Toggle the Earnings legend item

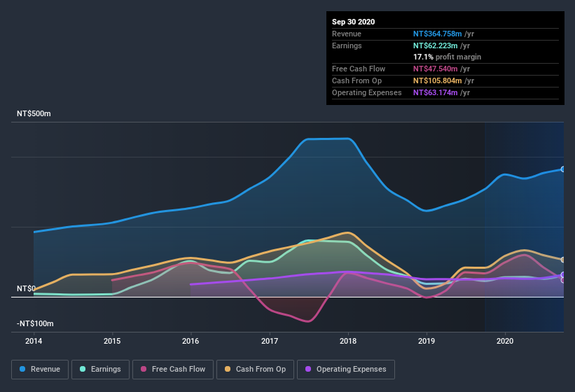coord(100,369)
